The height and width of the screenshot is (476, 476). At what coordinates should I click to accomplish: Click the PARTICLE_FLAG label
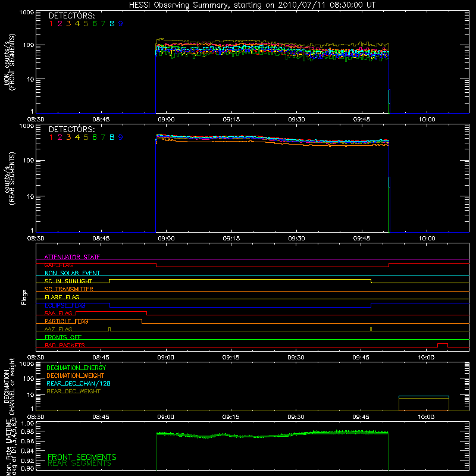67,321
